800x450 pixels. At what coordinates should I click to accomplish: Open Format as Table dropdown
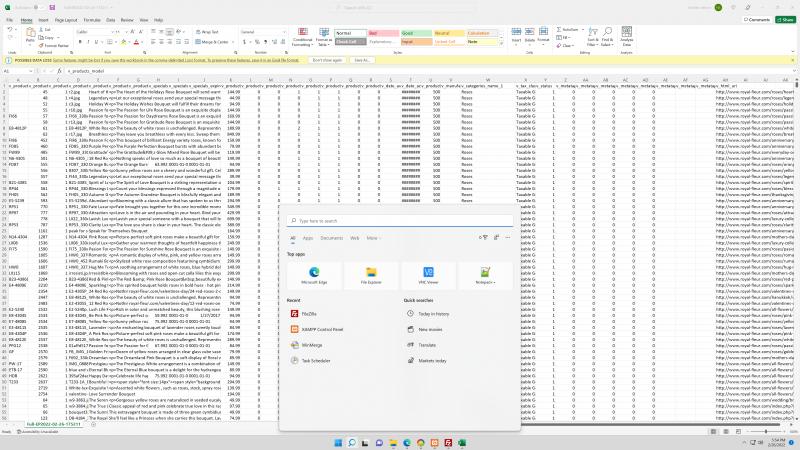point(323,37)
